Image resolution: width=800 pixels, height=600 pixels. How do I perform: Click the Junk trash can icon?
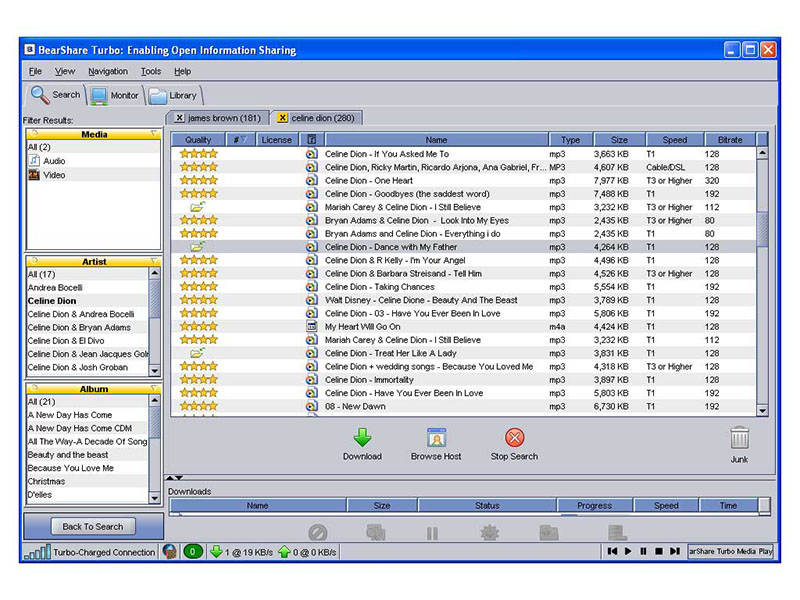click(x=739, y=438)
